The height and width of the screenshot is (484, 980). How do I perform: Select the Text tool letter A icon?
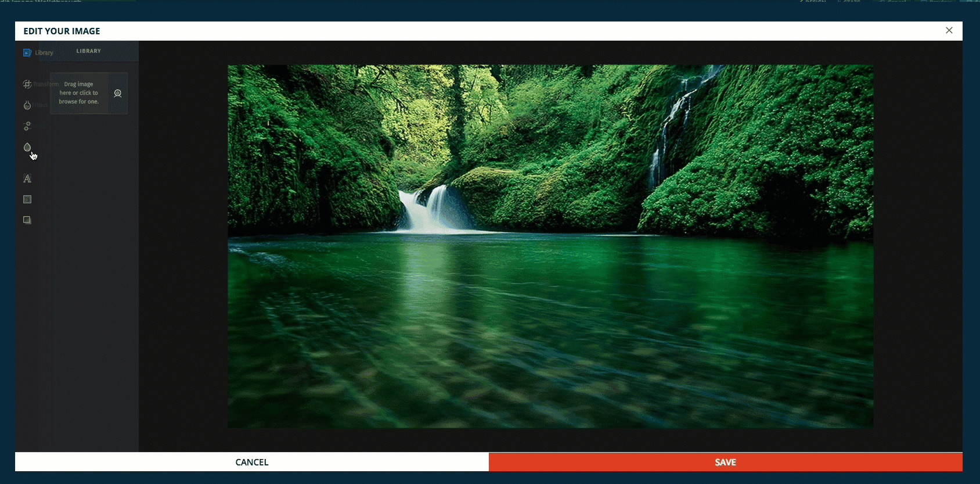pos(27,178)
